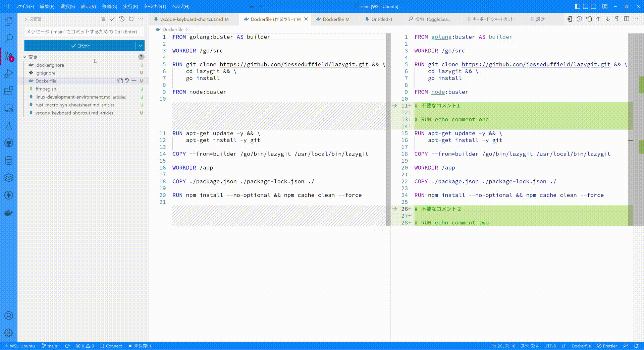Select ffmpeg.sh in changes list

[x=84, y=89]
